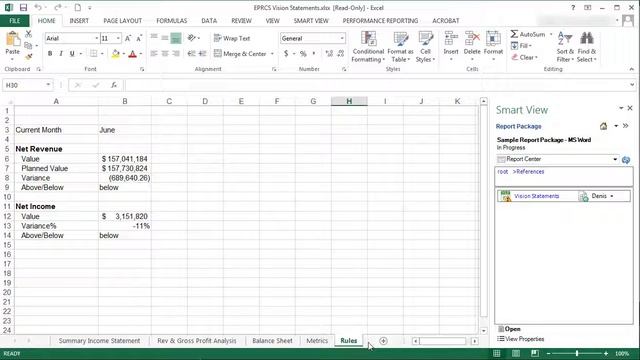Toggle Align Right

[176, 53]
